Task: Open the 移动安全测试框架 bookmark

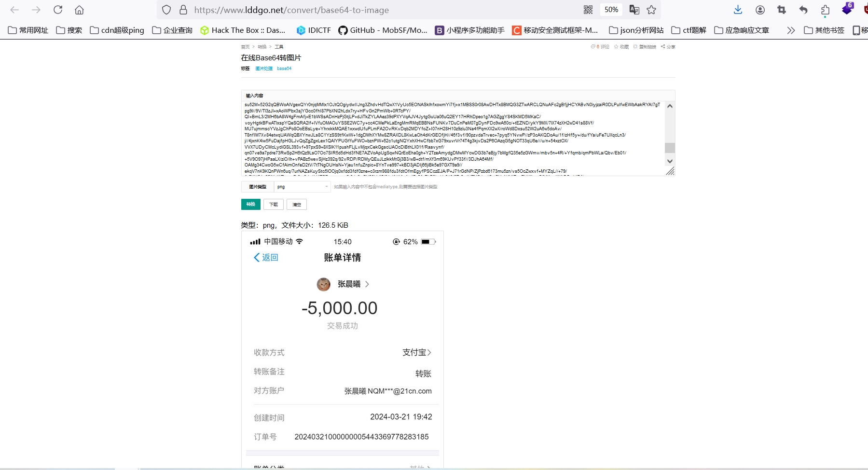Action: (x=555, y=30)
